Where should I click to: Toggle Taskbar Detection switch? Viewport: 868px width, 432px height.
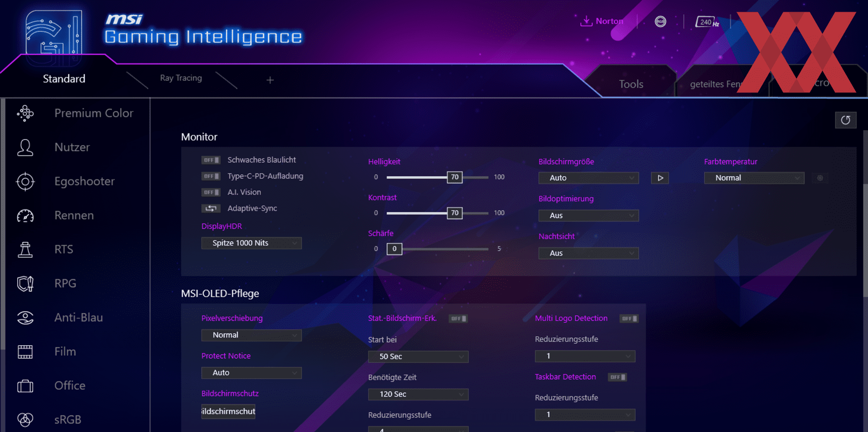tap(617, 377)
